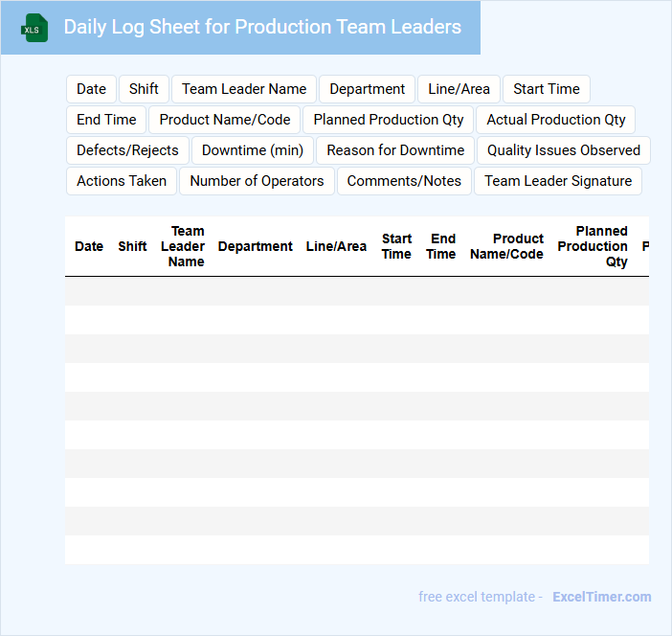The width and height of the screenshot is (672, 636).
Task: Select the Start Time tag
Action: [546, 89]
